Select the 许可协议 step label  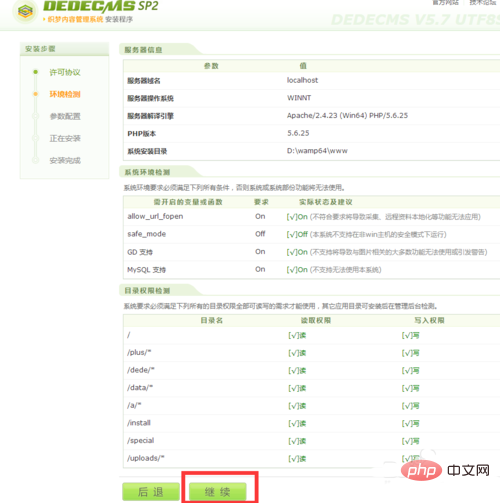(x=65, y=72)
